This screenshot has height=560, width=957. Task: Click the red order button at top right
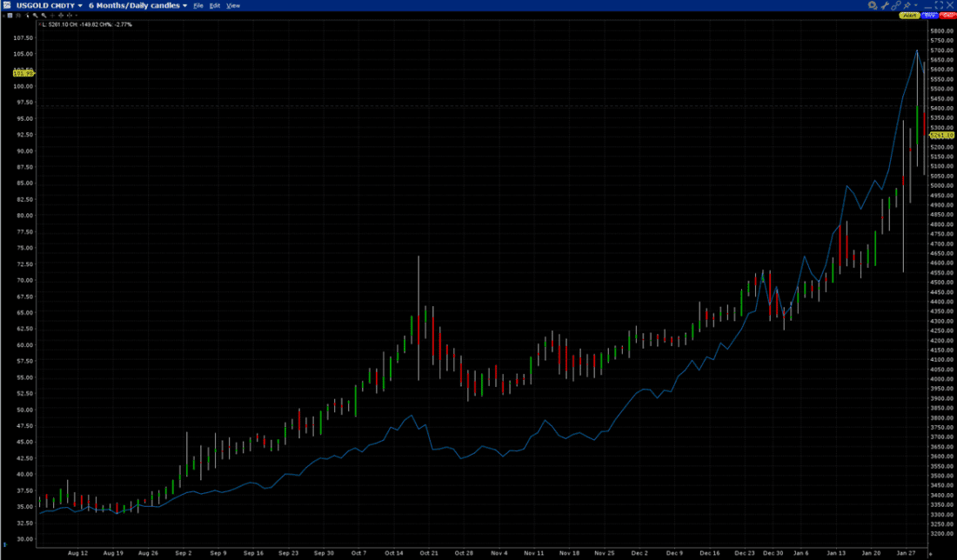coord(947,16)
